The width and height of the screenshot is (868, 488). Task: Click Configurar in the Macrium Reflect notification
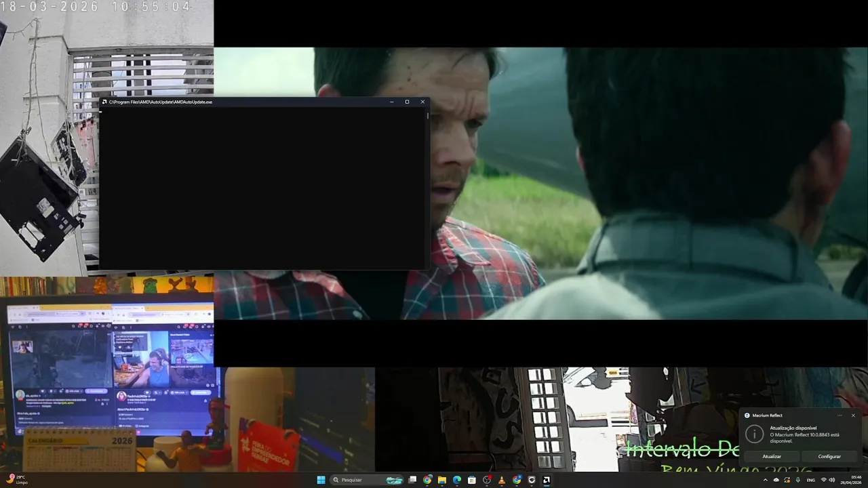coord(829,456)
